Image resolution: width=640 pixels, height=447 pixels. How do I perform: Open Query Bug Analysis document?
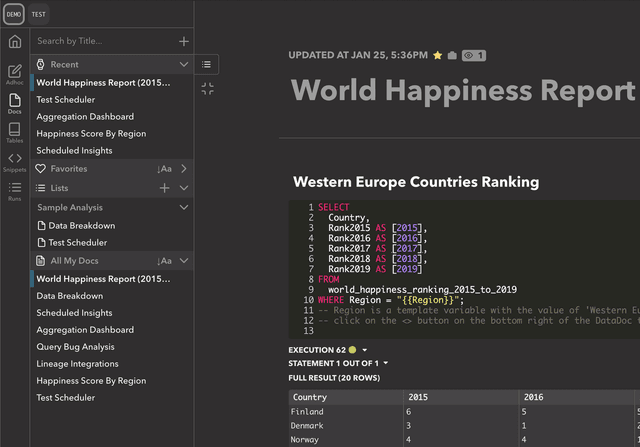coord(76,347)
